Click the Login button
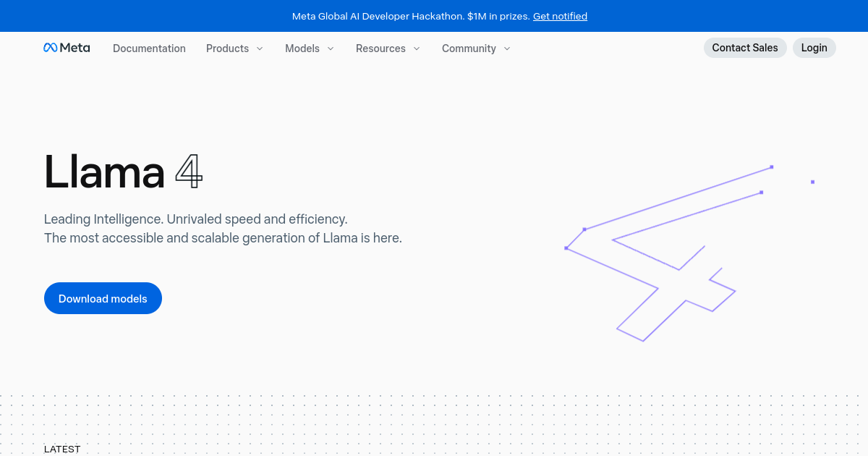Viewport: 868px width, 456px height. pyautogui.click(x=814, y=48)
